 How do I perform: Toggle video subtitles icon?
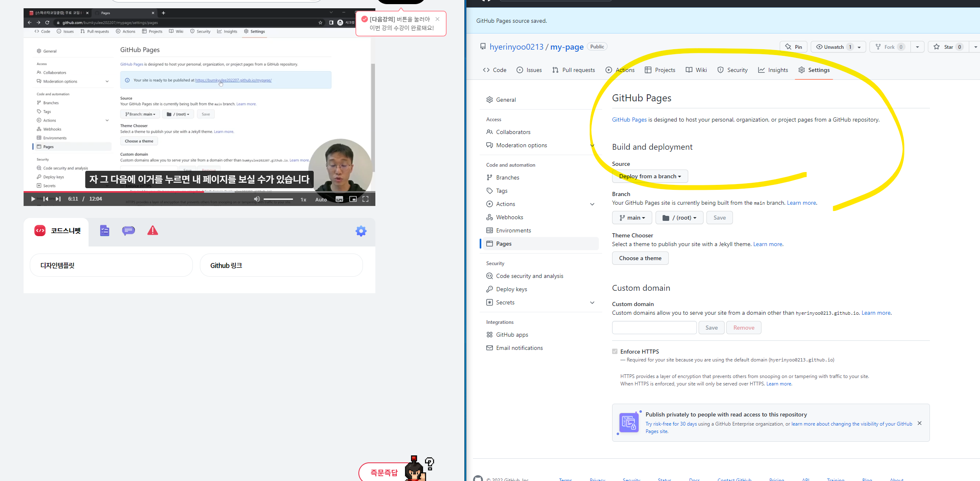[339, 199]
